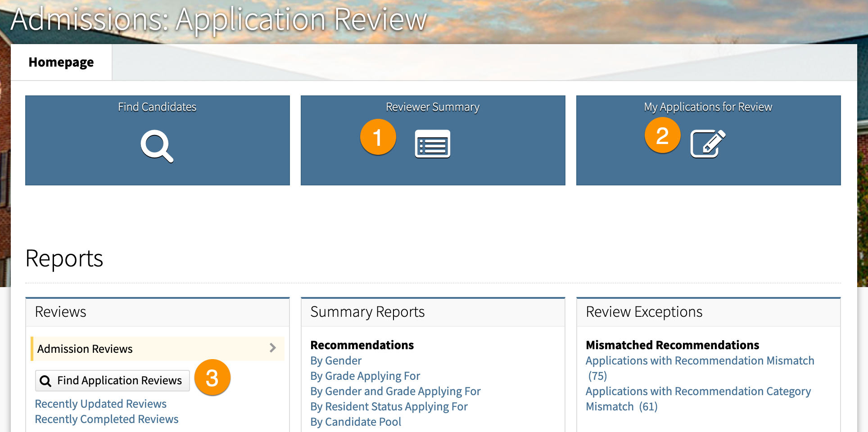The image size is (868, 432).
Task: Click the orange callout badge numbered 1
Action: tap(378, 137)
